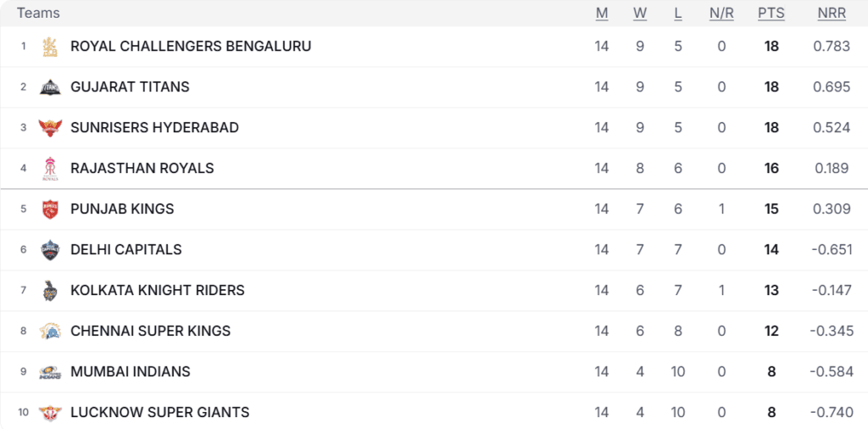868x429 pixels.
Task: Click the Rajasthan Royals team logo
Action: 50,168
